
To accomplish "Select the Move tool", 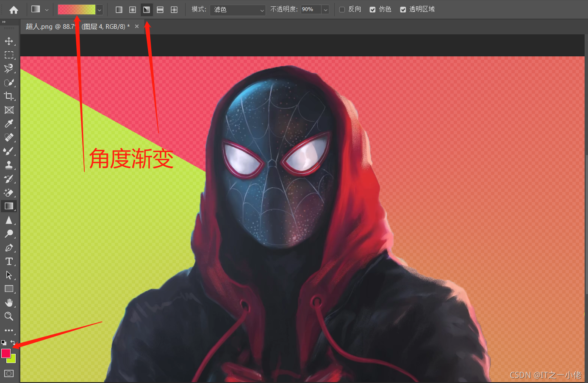I will 9,41.
